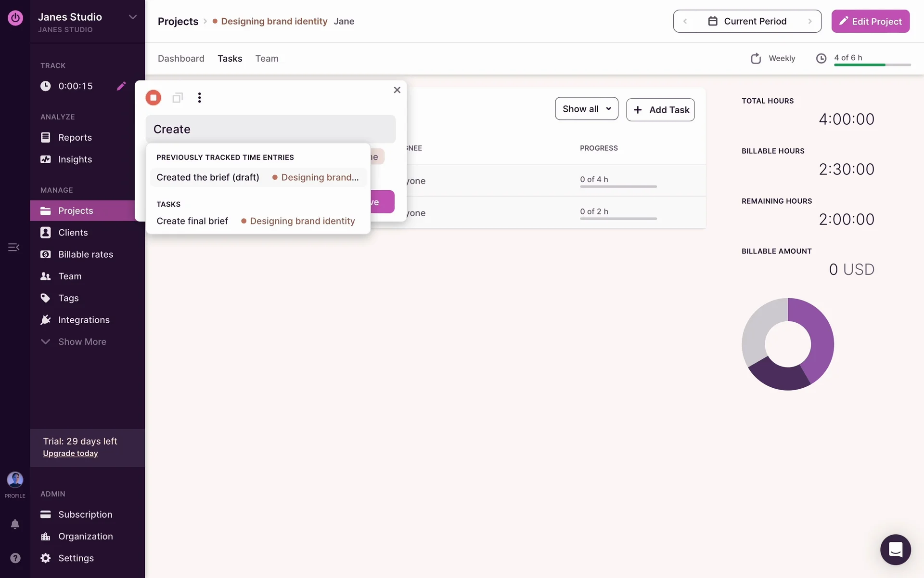924x578 pixels.
Task: Open the user profile avatar
Action: (15, 480)
